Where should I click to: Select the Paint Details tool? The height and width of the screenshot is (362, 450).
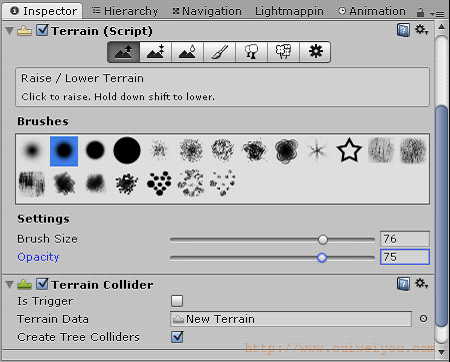pos(283,52)
